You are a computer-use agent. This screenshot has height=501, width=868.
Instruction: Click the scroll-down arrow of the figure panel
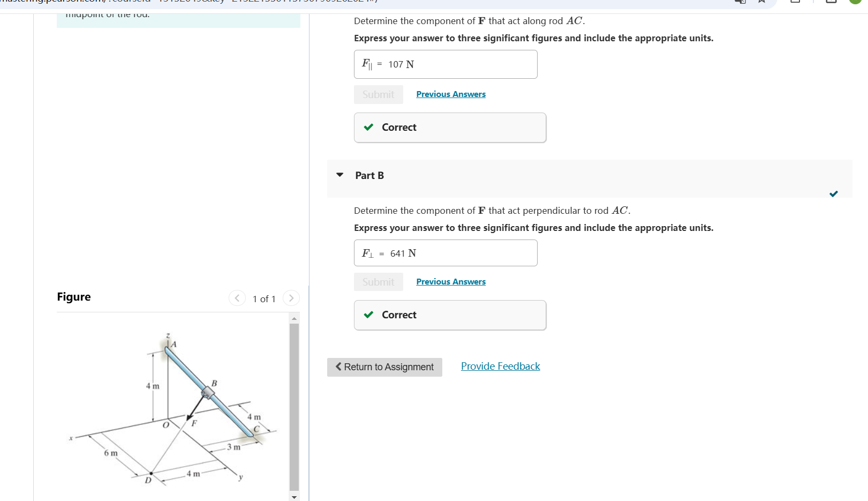[293, 497]
